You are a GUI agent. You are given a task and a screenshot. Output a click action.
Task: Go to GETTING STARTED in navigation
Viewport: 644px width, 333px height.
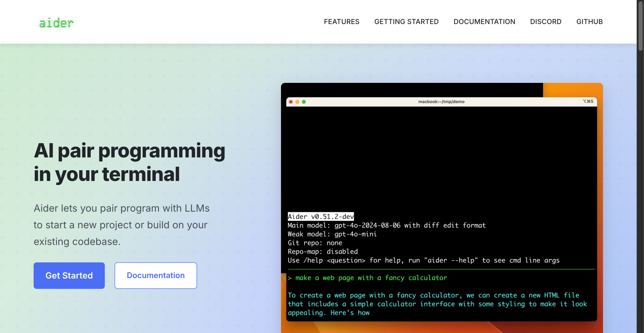(x=406, y=22)
